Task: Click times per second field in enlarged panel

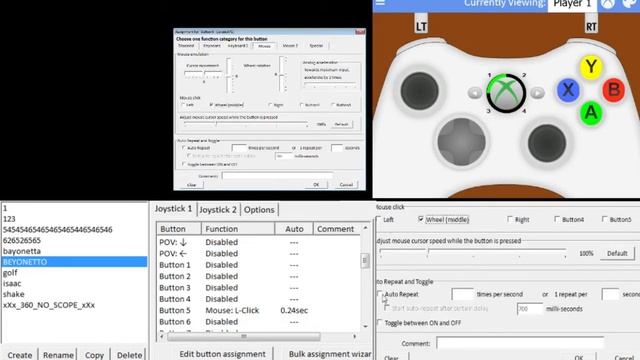Action: click(462, 294)
